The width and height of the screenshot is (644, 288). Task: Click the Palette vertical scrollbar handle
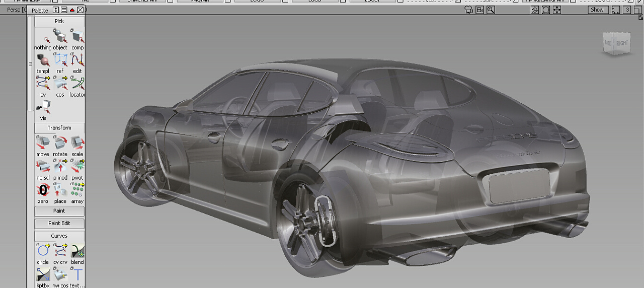[x=31, y=64]
